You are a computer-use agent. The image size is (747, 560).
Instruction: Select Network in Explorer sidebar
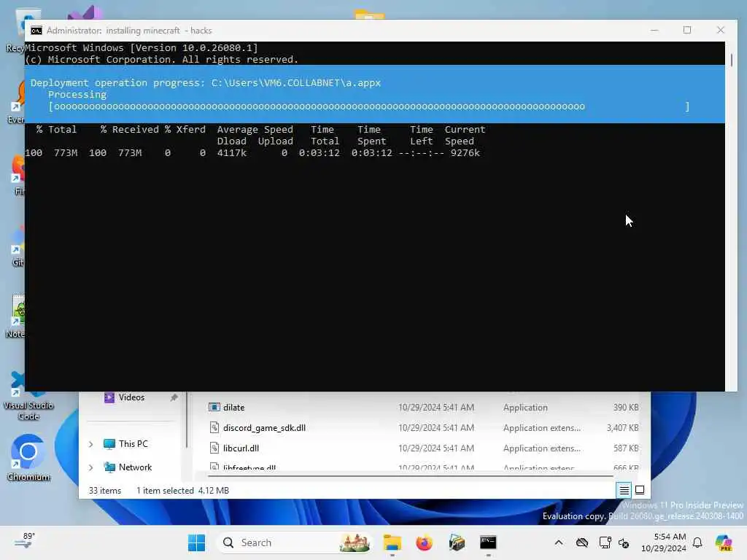pyautogui.click(x=135, y=467)
